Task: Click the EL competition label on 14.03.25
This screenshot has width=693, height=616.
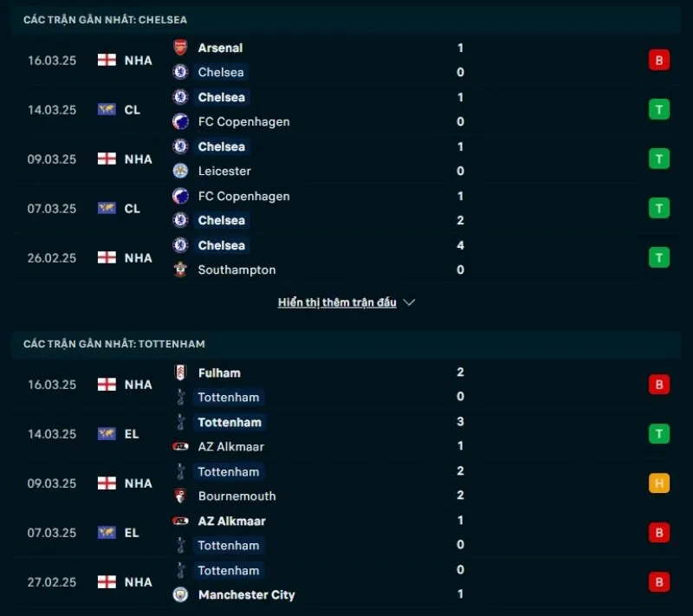Action: pos(132,434)
